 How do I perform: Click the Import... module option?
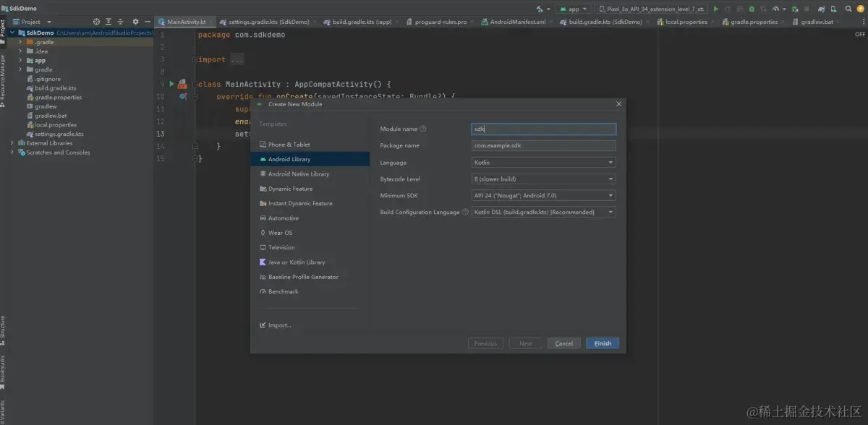pos(275,325)
